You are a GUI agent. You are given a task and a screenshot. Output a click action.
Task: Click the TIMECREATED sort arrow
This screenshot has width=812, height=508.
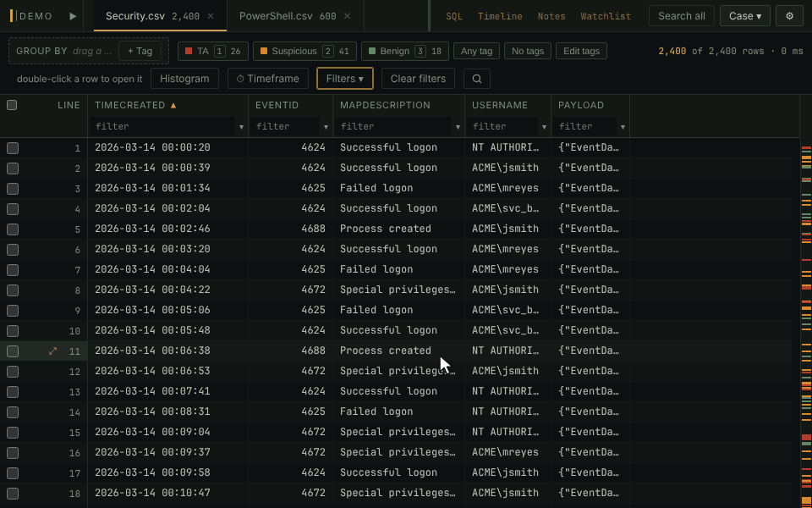pos(173,105)
